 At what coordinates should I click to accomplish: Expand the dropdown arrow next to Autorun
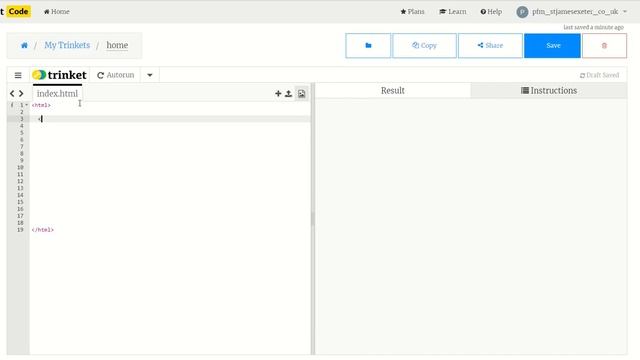(x=150, y=75)
